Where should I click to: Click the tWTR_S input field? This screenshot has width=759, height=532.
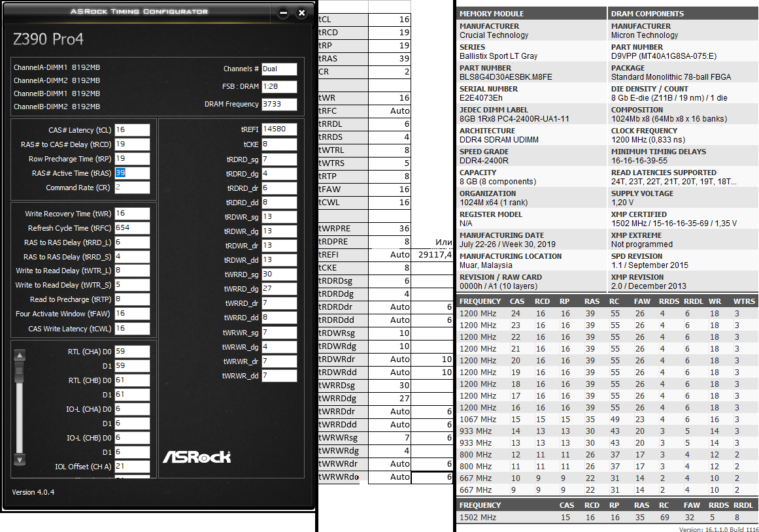point(132,285)
